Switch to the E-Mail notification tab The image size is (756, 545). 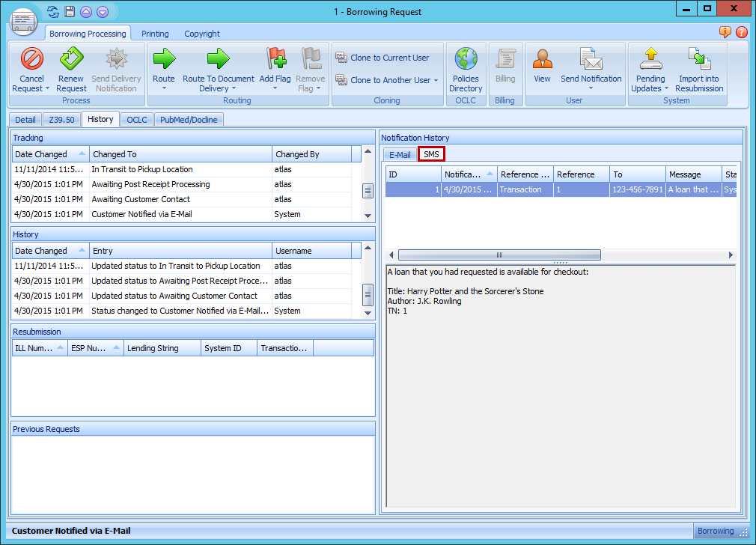tap(400, 155)
